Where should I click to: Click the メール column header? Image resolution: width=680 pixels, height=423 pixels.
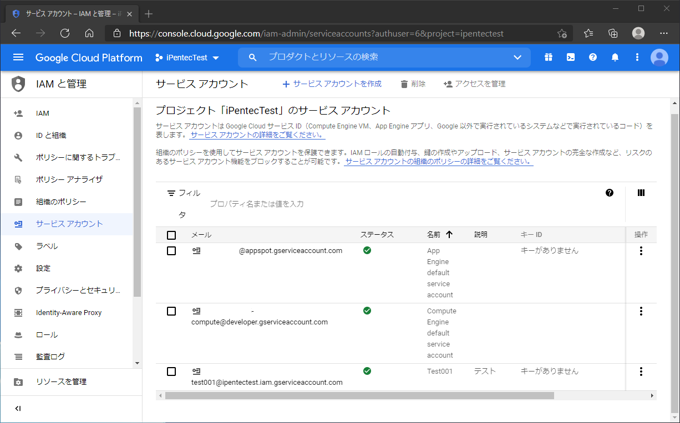tap(201, 235)
